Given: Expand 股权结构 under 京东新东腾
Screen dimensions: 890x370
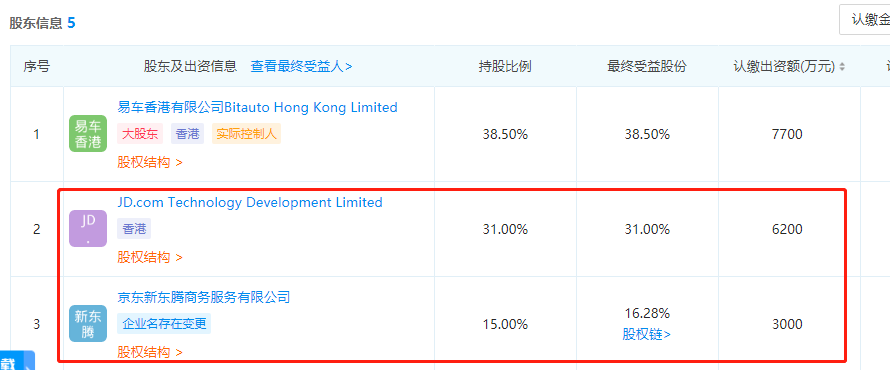Looking at the screenshot, I should [150, 352].
